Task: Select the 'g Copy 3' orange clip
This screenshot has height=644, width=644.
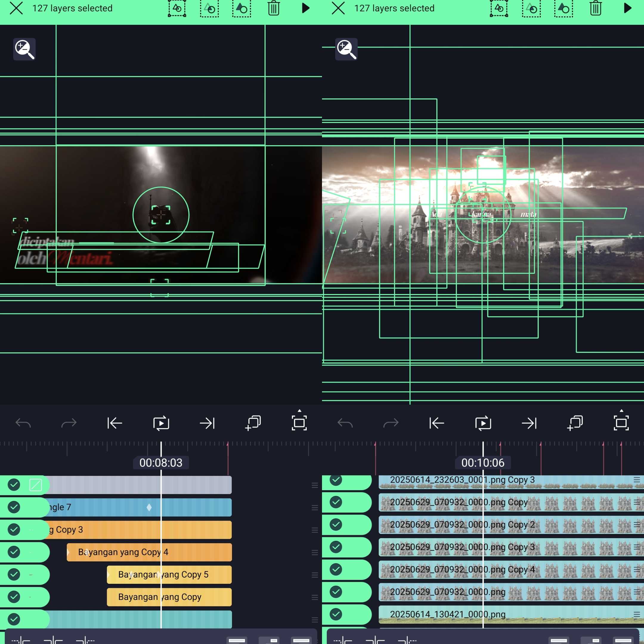Action: 138,530
